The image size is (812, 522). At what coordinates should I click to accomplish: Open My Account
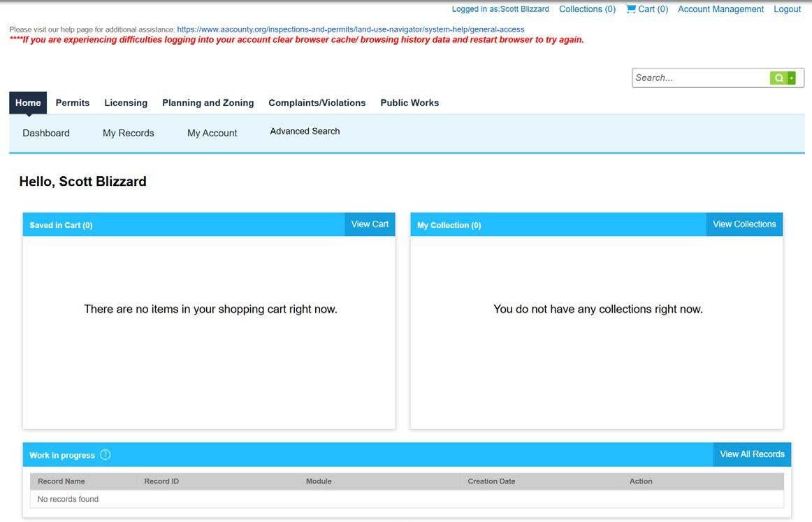[x=212, y=133]
